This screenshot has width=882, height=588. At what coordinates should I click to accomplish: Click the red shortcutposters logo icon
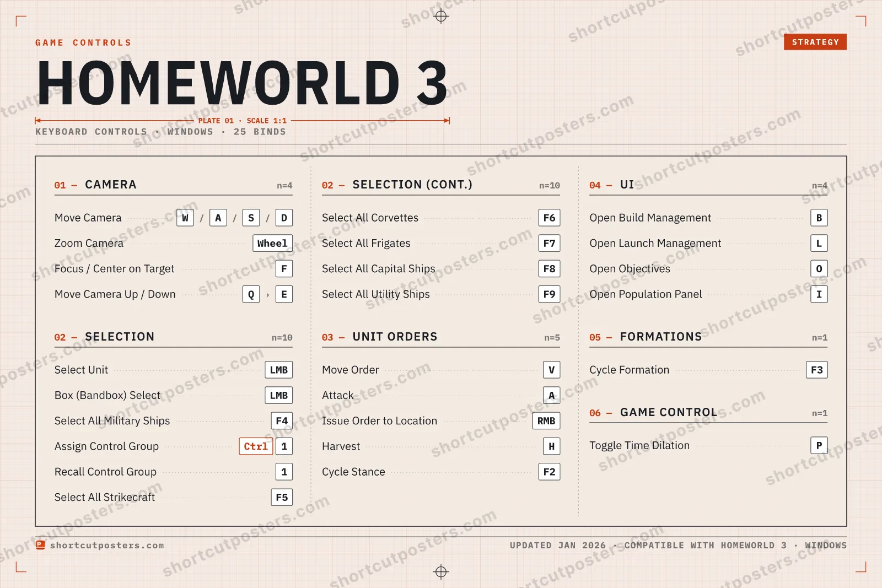[40, 545]
